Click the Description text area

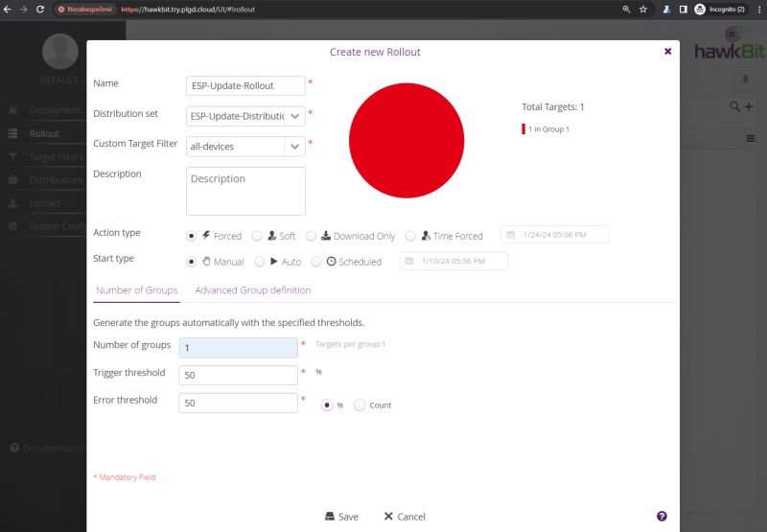click(245, 191)
